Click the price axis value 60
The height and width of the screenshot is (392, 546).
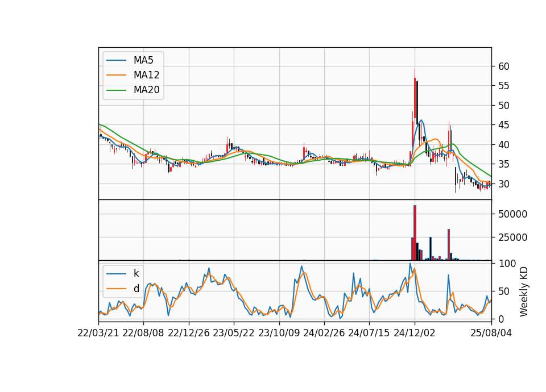503,66
